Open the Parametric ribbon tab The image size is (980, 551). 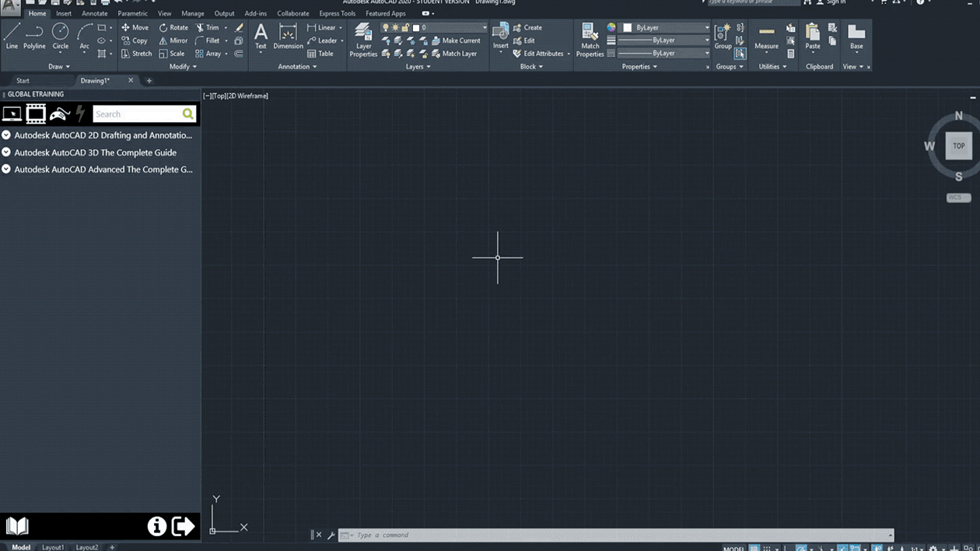pos(132,13)
